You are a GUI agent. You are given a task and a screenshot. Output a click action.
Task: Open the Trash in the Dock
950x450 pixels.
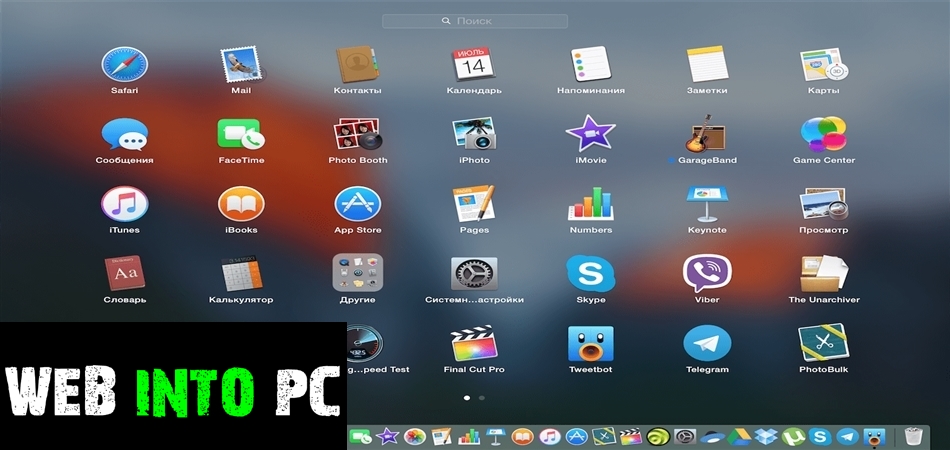(x=913, y=436)
